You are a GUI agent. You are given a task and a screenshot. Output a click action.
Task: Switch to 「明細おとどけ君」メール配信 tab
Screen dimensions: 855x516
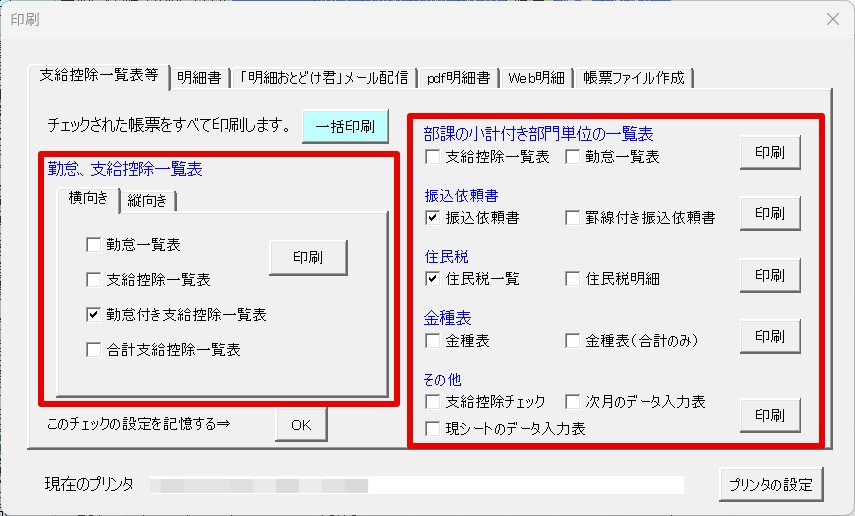(x=324, y=78)
